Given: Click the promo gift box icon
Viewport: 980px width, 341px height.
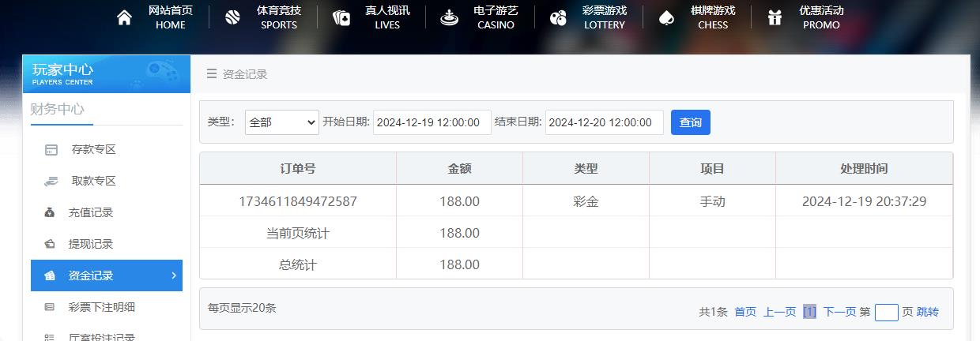Looking at the screenshot, I should point(775,18).
